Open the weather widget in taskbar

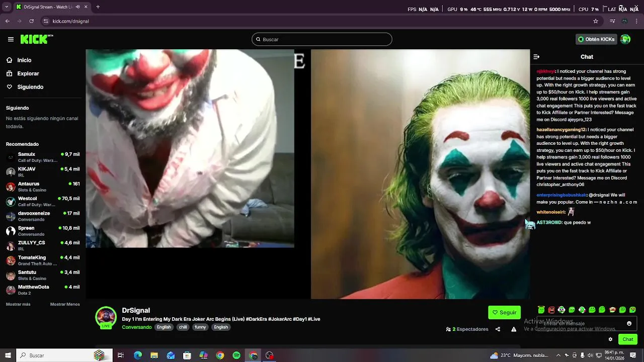(x=519, y=355)
